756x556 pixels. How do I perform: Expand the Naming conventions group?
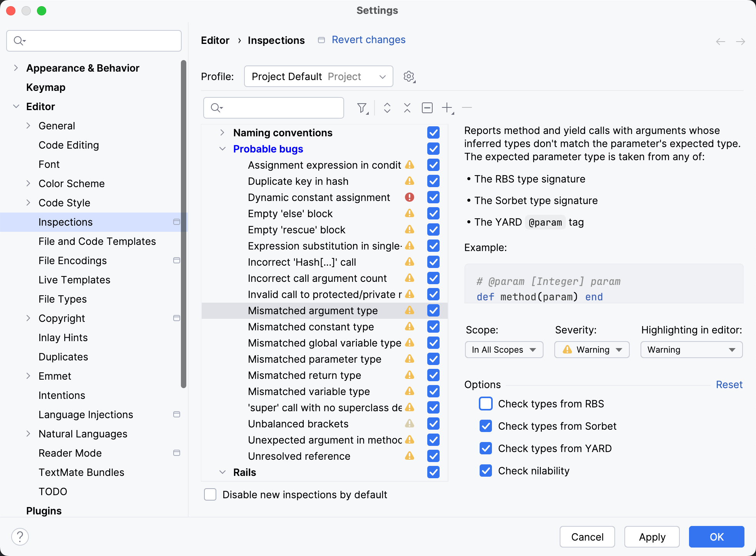click(x=222, y=132)
